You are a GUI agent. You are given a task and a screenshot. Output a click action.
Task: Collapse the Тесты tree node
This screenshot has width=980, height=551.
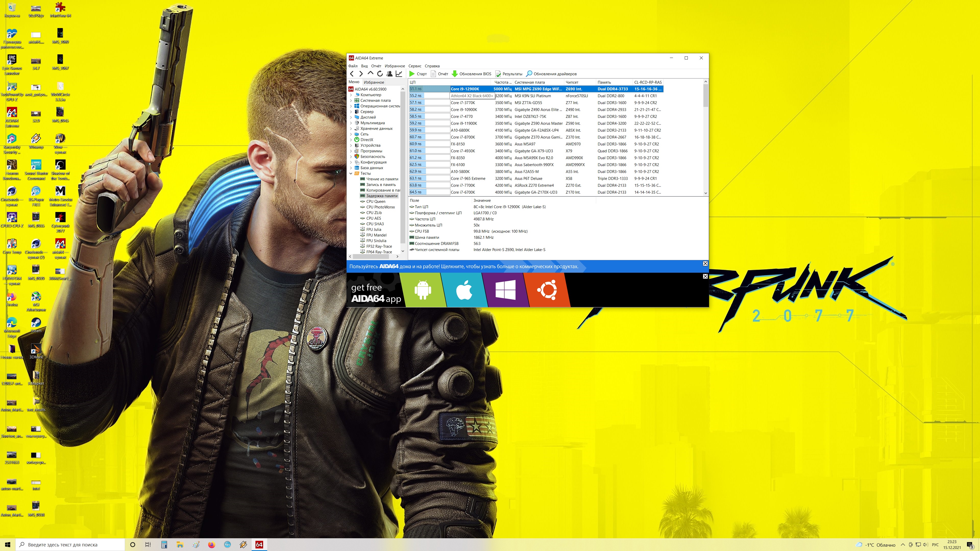[351, 173]
